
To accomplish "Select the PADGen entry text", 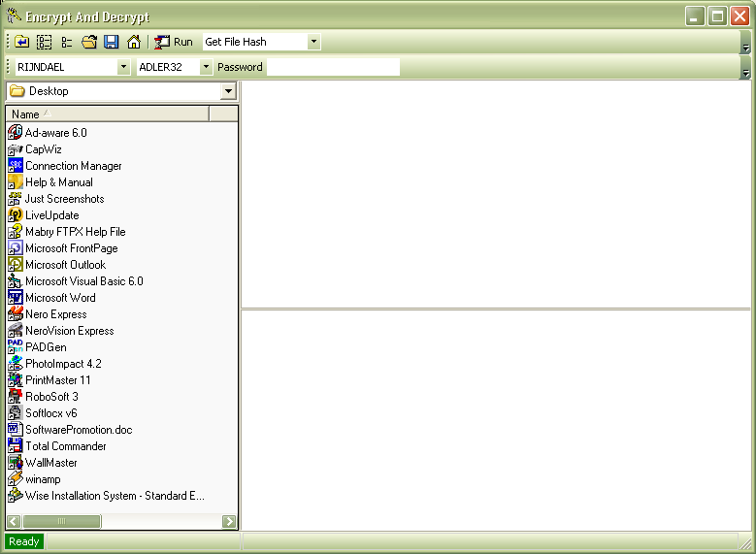I will 46,347.
